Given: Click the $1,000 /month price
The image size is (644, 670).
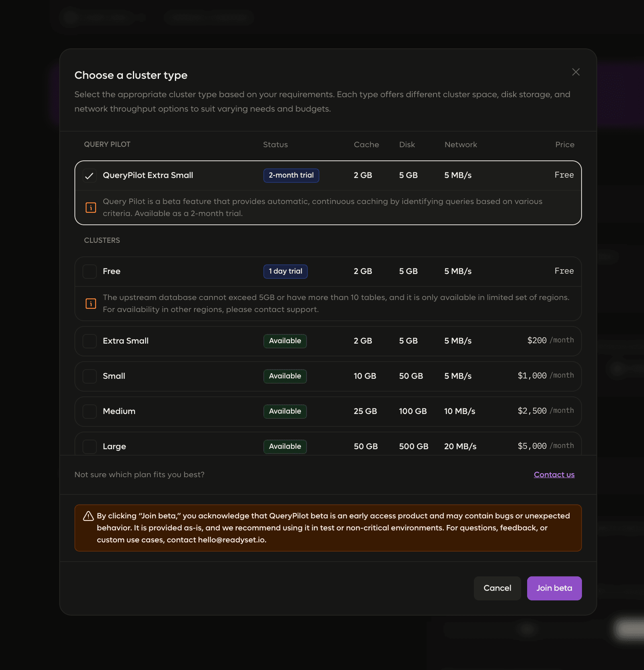Looking at the screenshot, I should pos(546,376).
